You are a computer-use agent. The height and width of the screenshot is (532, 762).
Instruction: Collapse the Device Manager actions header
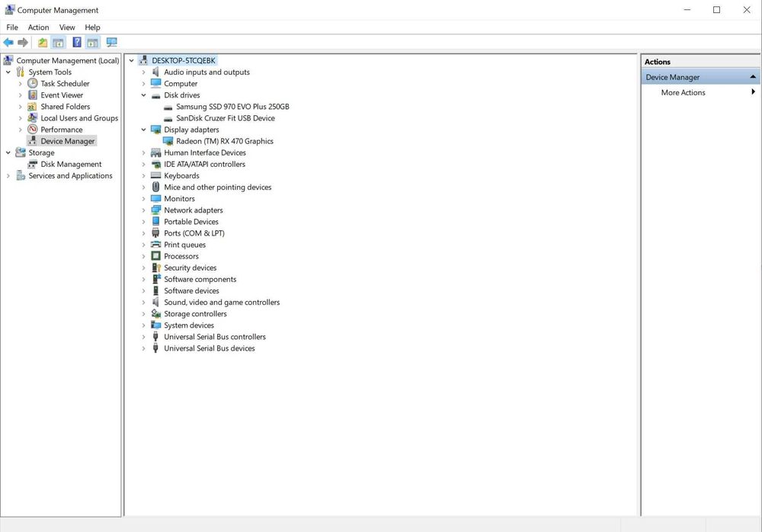(752, 77)
